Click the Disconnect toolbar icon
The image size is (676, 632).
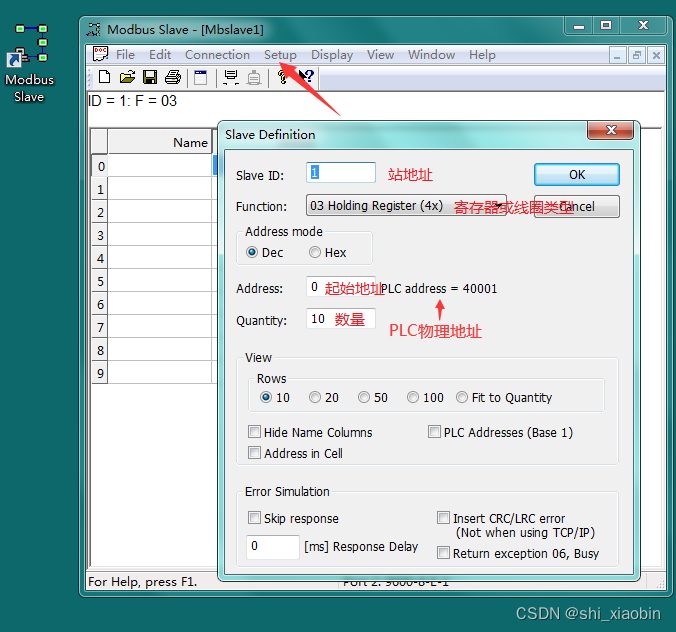coord(254,77)
